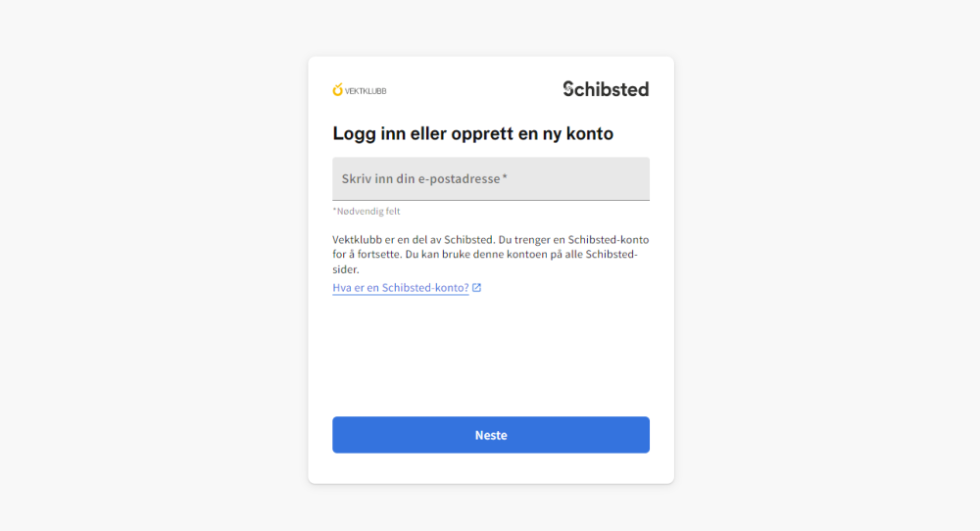This screenshot has height=531, width=980.
Task: Click the Schibsted logo
Action: pyautogui.click(x=606, y=89)
